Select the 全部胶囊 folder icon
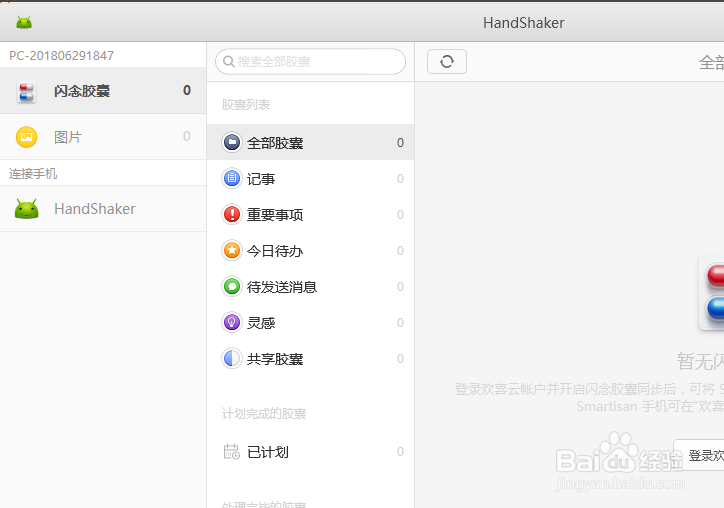The height and width of the screenshot is (508, 724). coord(232,142)
